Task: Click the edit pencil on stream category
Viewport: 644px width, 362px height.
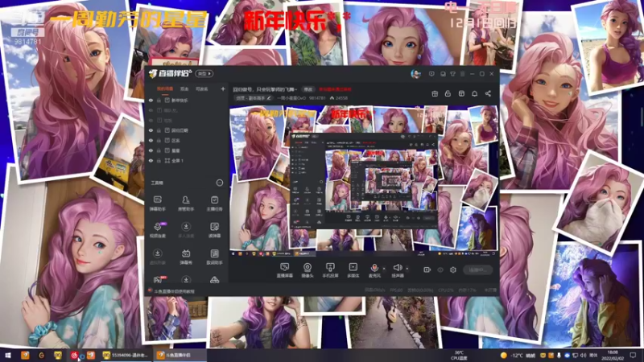Action: click(x=269, y=98)
